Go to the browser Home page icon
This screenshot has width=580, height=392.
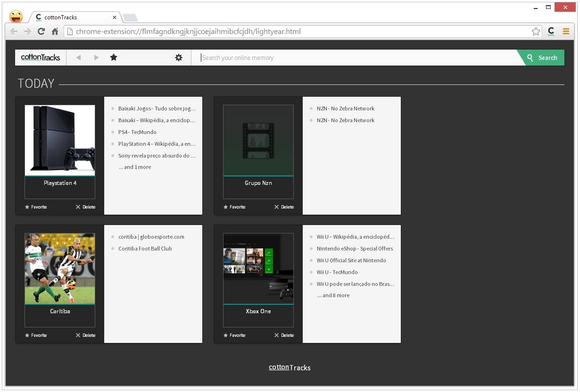(x=55, y=32)
